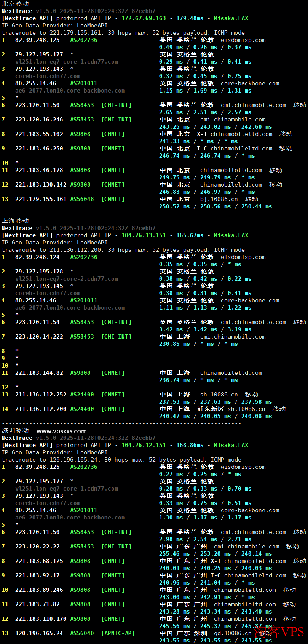Click hop IP 79.127.193.145
Screen dimensions: 308x644
point(39,286)
